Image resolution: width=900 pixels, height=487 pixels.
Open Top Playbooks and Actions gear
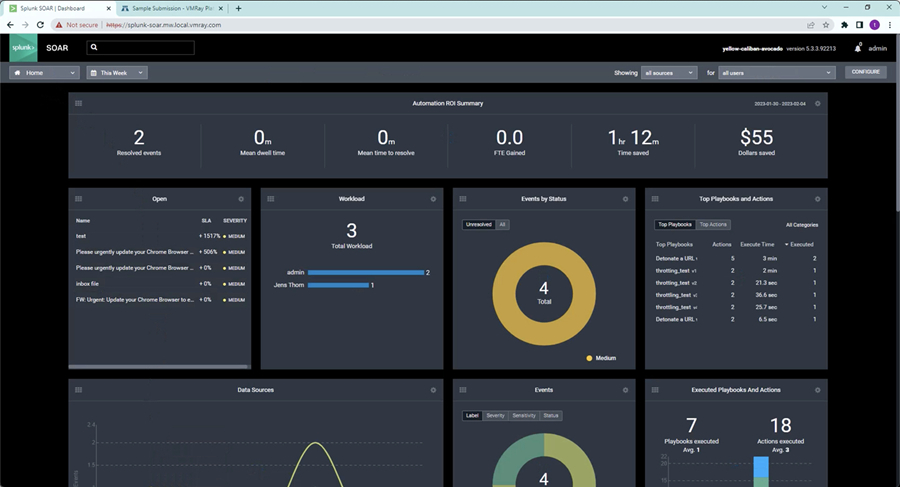click(x=817, y=199)
